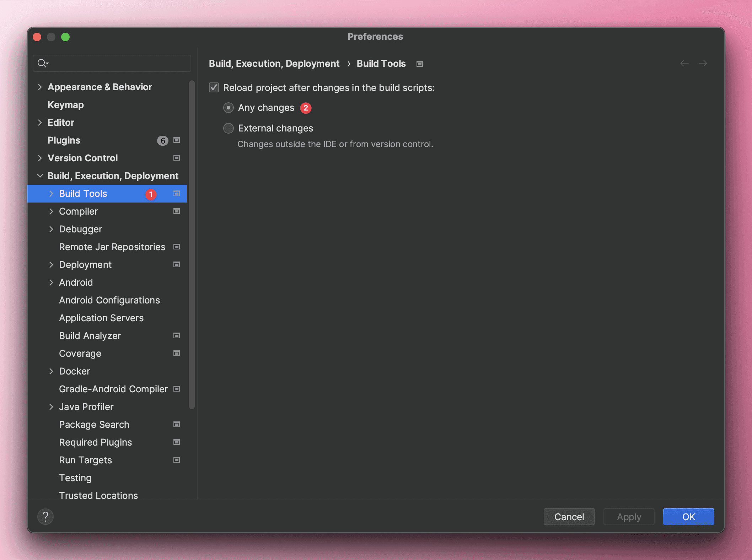The image size is (752, 560).
Task: Click the Plugins update count badge
Action: (x=162, y=141)
